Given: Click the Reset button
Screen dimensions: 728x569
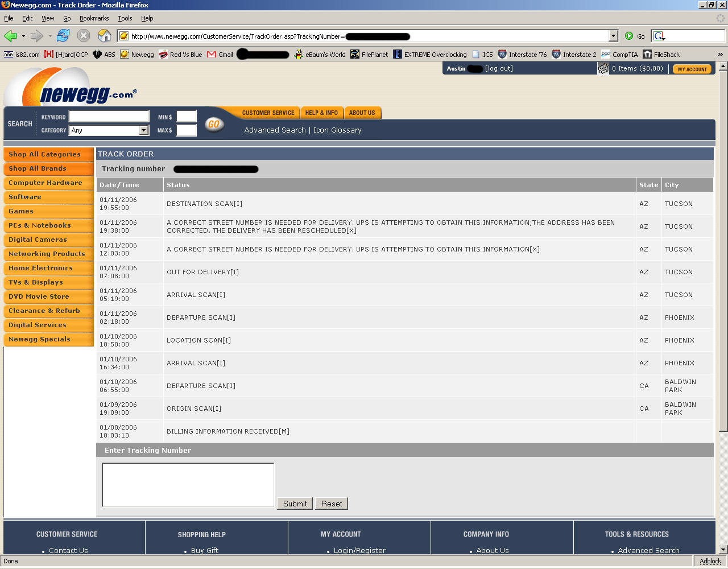Looking at the screenshot, I should pos(332,504).
